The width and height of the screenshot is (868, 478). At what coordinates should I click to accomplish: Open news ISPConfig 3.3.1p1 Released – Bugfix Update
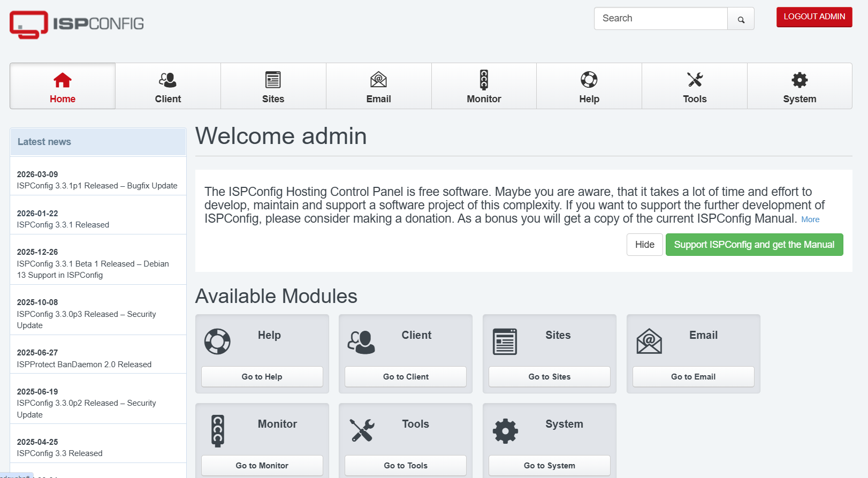(x=97, y=186)
